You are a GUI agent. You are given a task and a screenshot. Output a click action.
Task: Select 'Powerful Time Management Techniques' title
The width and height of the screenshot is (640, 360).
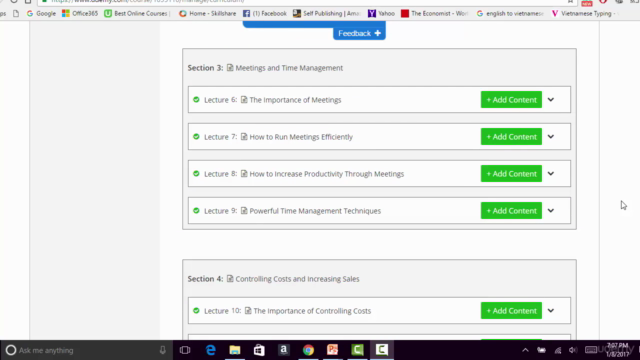315,211
